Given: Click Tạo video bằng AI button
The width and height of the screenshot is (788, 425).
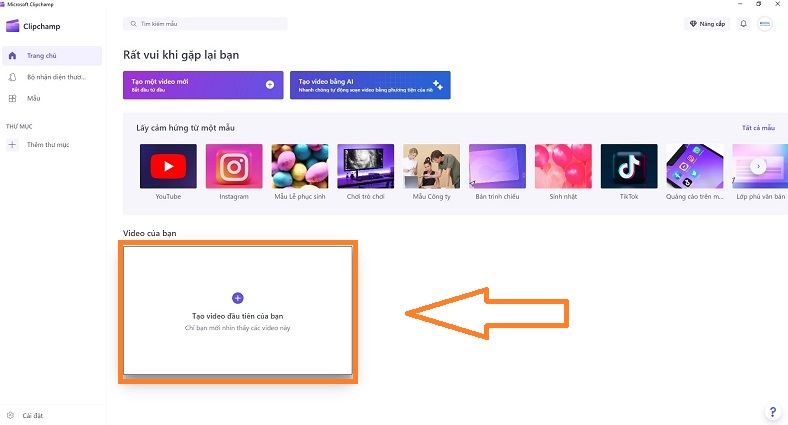Looking at the screenshot, I should click(x=369, y=85).
